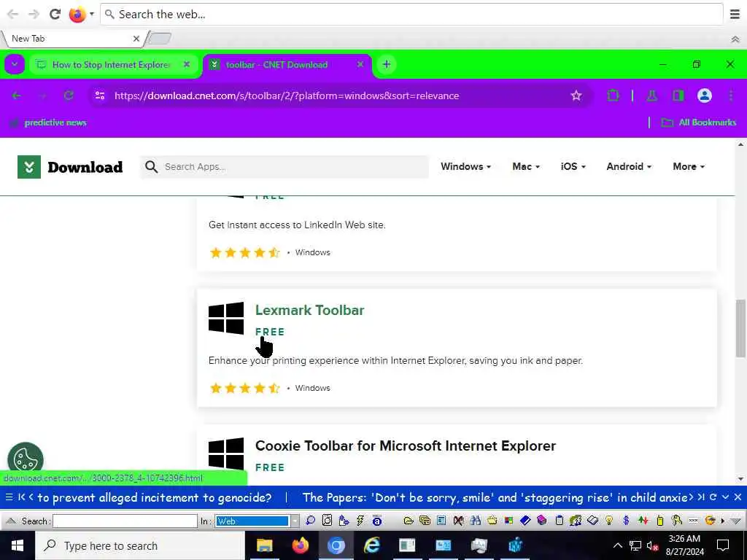Click the cookie preferences icon
The width and height of the screenshot is (747, 560).
click(x=26, y=459)
